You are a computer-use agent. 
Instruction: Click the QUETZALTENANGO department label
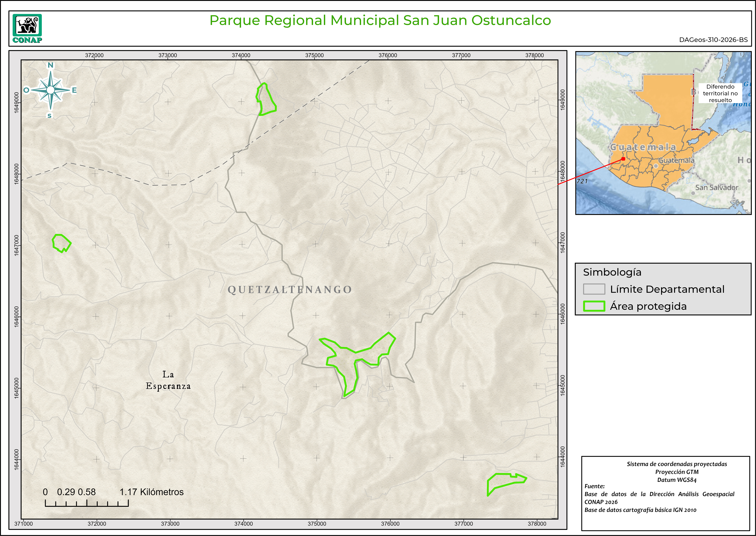click(290, 290)
